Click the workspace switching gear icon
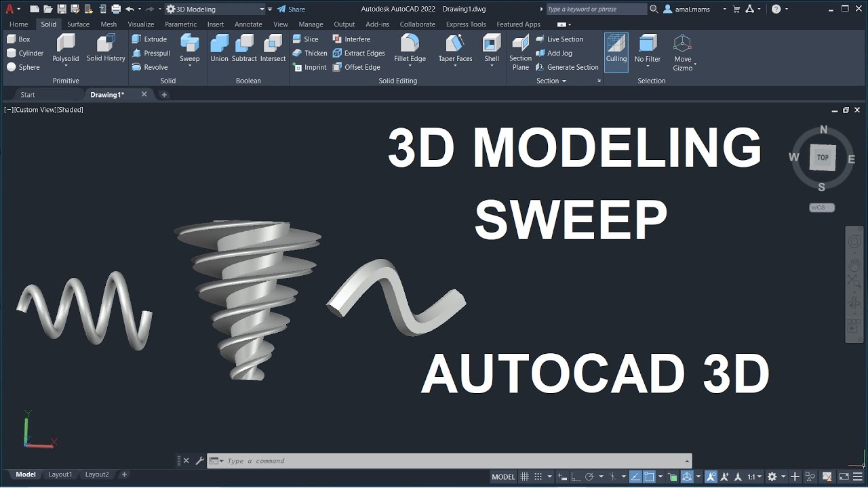Image resolution: width=868 pixels, height=488 pixels. click(772, 476)
